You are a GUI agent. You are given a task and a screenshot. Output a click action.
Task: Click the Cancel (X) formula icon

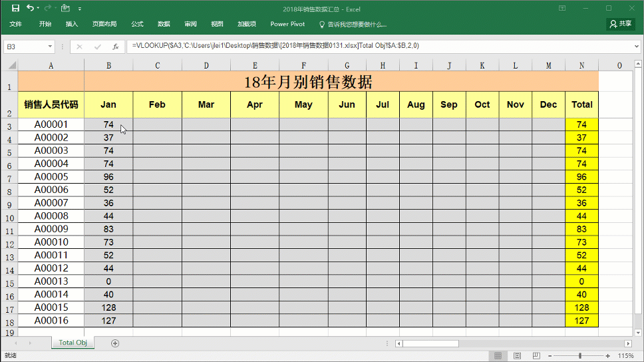(79, 47)
